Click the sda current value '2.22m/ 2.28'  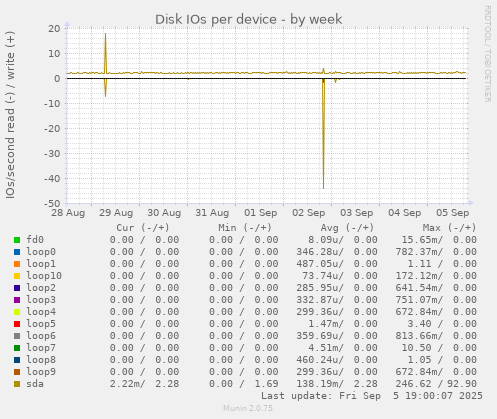[x=144, y=384]
